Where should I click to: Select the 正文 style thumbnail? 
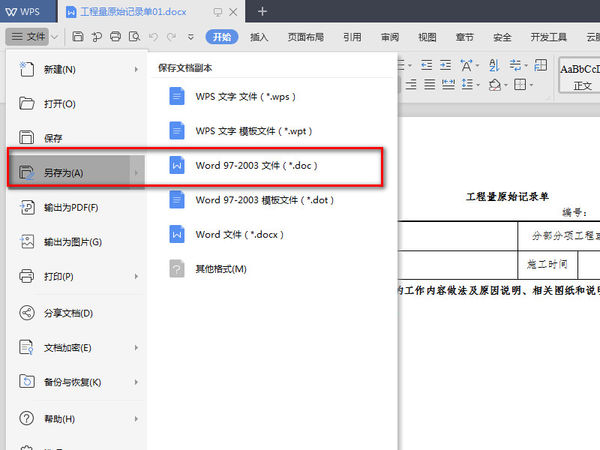(x=579, y=76)
